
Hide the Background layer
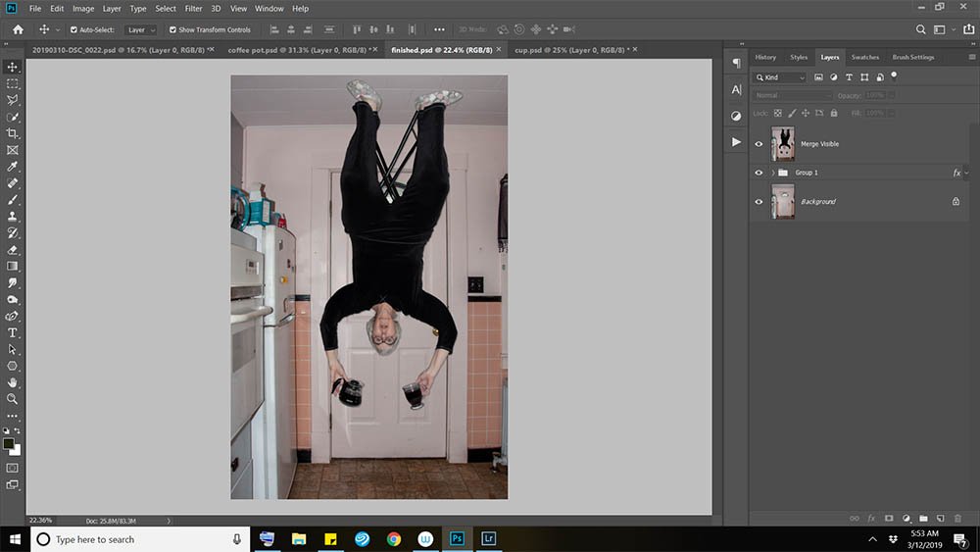pos(759,201)
